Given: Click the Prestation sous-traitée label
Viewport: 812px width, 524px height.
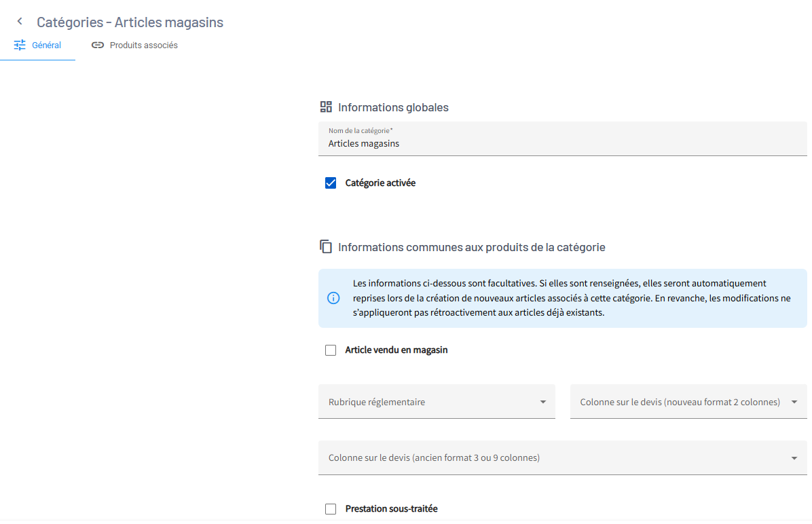Looking at the screenshot, I should tap(392, 509).
